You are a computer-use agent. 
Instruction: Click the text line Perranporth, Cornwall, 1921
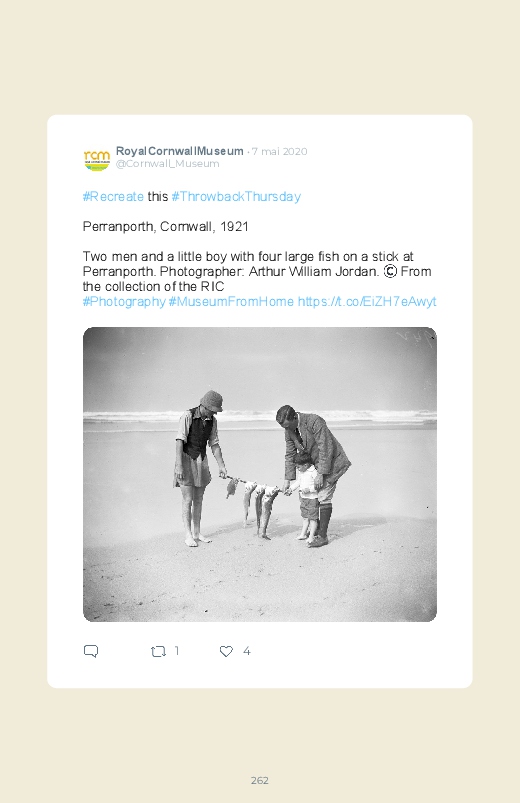point(165,227)
